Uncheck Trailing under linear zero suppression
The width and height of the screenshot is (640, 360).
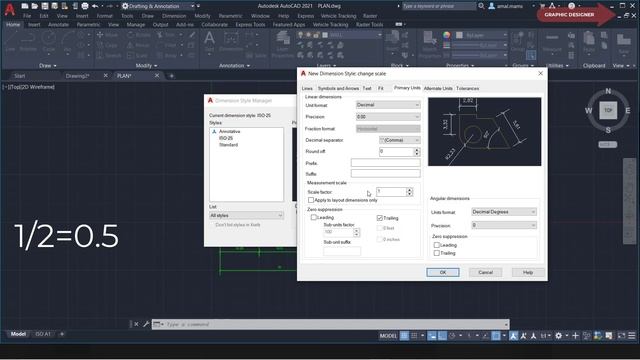coord(380,218)
